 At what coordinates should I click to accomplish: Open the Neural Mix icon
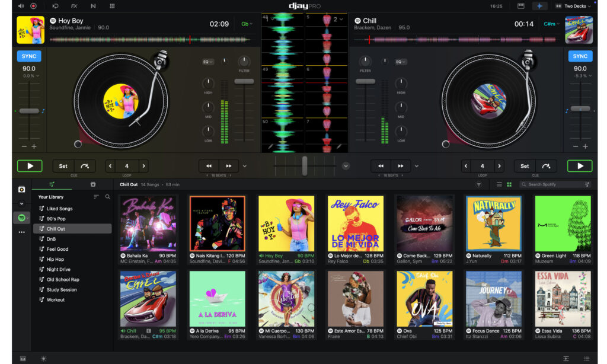point(93,6)
